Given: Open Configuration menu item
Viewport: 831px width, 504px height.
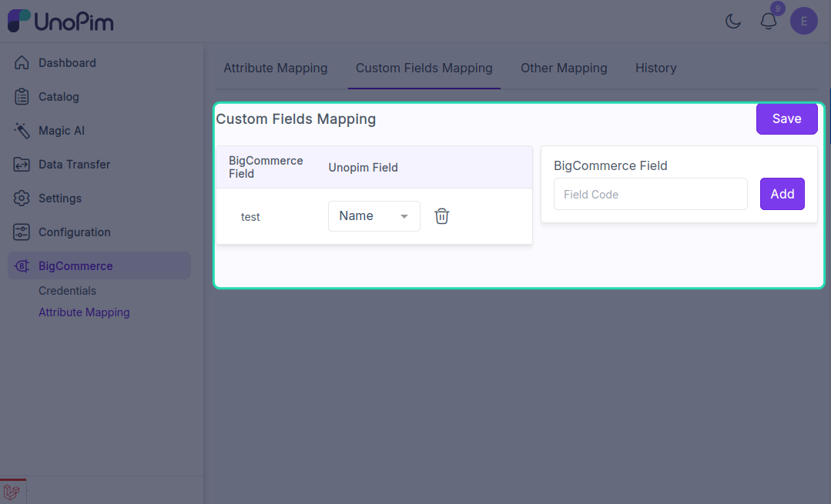Looking at the screenshot, I should [x=74, y=232].
